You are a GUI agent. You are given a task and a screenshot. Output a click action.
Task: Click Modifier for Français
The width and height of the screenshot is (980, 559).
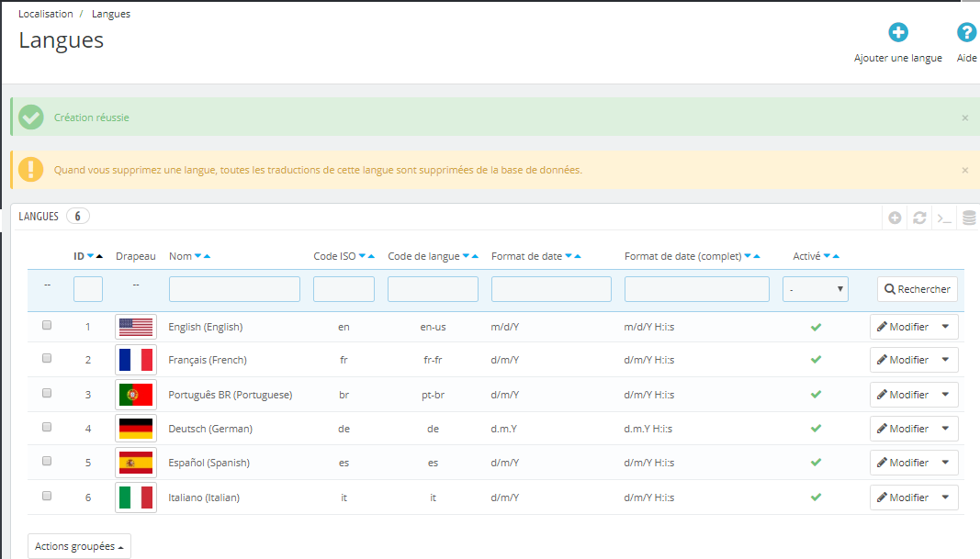[903, 360]
